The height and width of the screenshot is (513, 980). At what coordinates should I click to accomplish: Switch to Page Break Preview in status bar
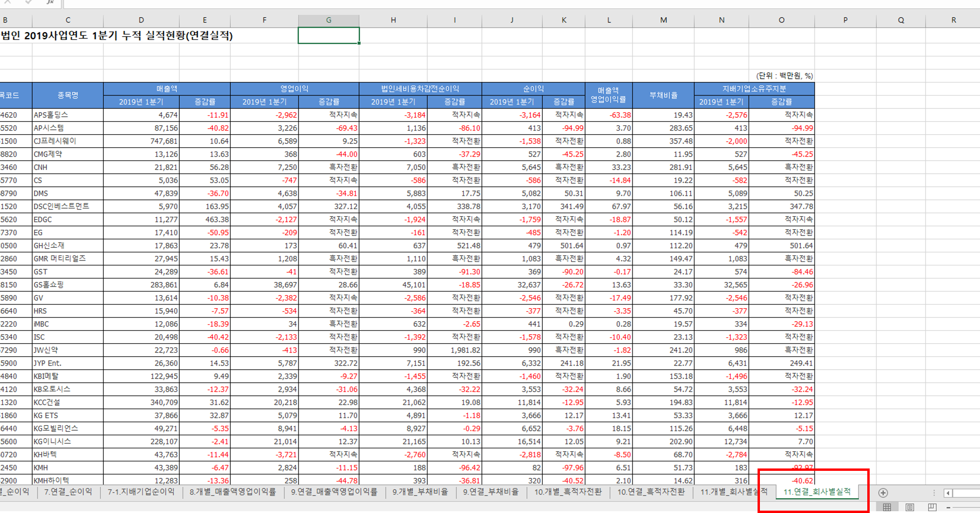tap(932, 507)
